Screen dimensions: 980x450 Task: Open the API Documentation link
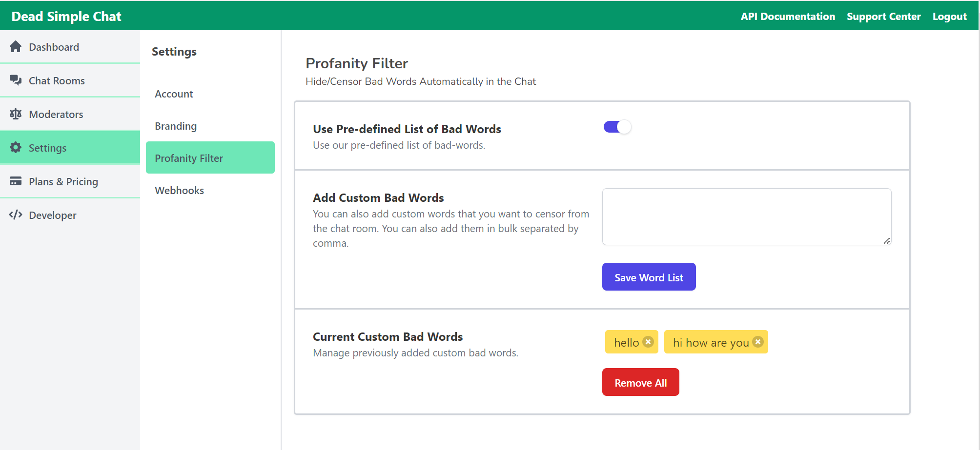click(788, 17)
